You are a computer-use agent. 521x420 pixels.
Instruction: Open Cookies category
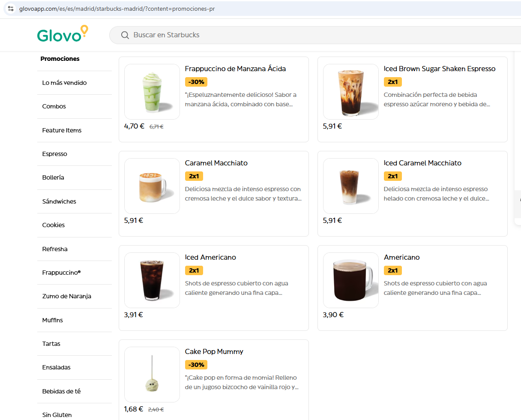point(54,225)
